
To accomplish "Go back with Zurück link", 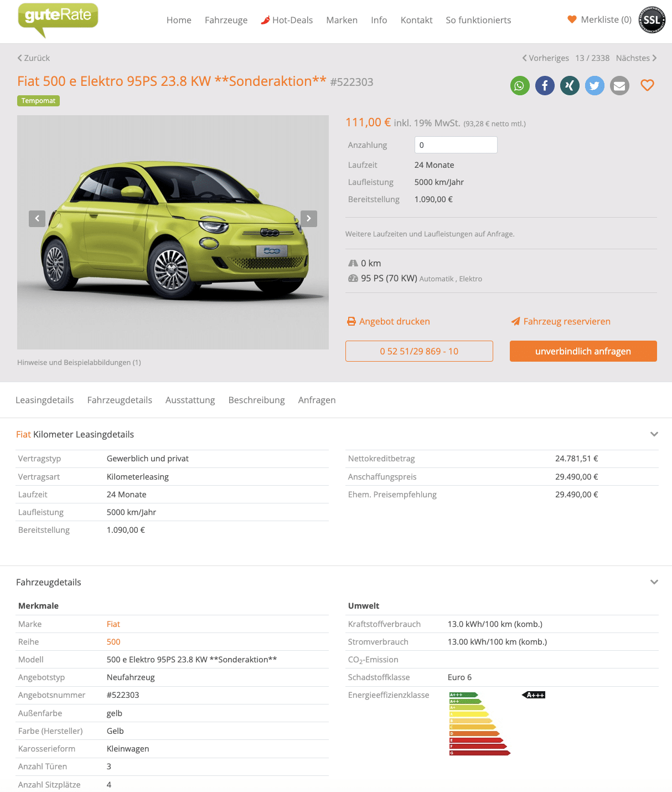I will (x=34, y=58).
